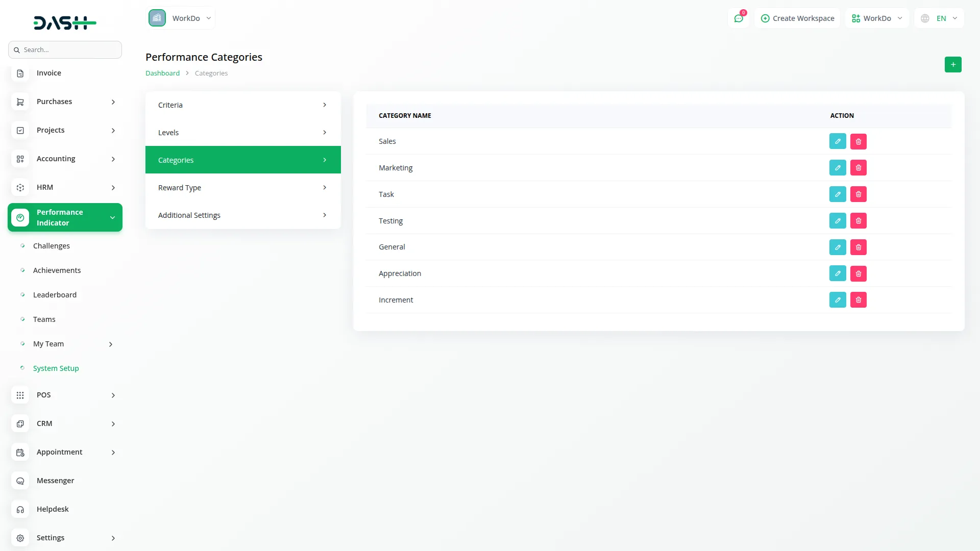Image resolution: width=980 pixels, height=551 pixels.
Task: Click the edit icon for Sales category
Action: (x=838, y=141)
